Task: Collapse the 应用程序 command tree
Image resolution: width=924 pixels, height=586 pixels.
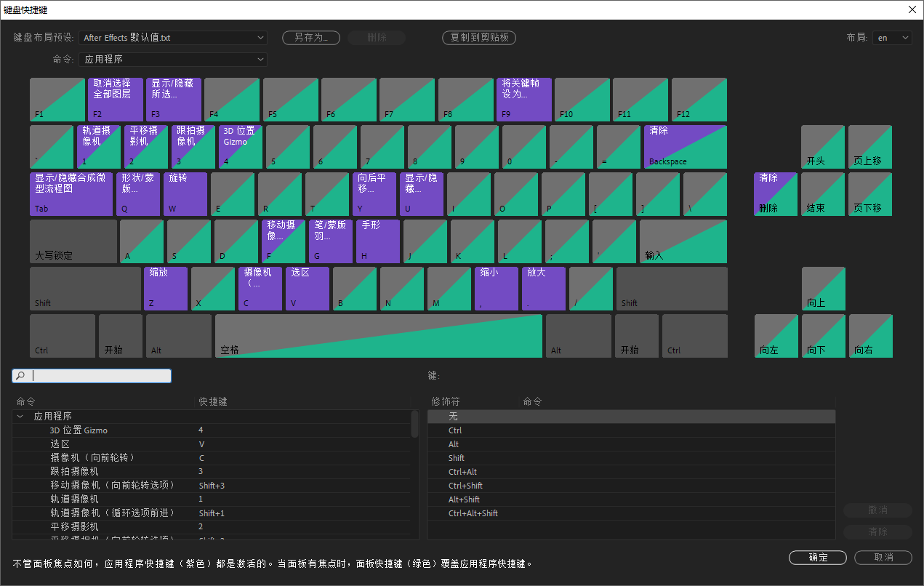Action: pyautogui.click(x=19, y=416)
